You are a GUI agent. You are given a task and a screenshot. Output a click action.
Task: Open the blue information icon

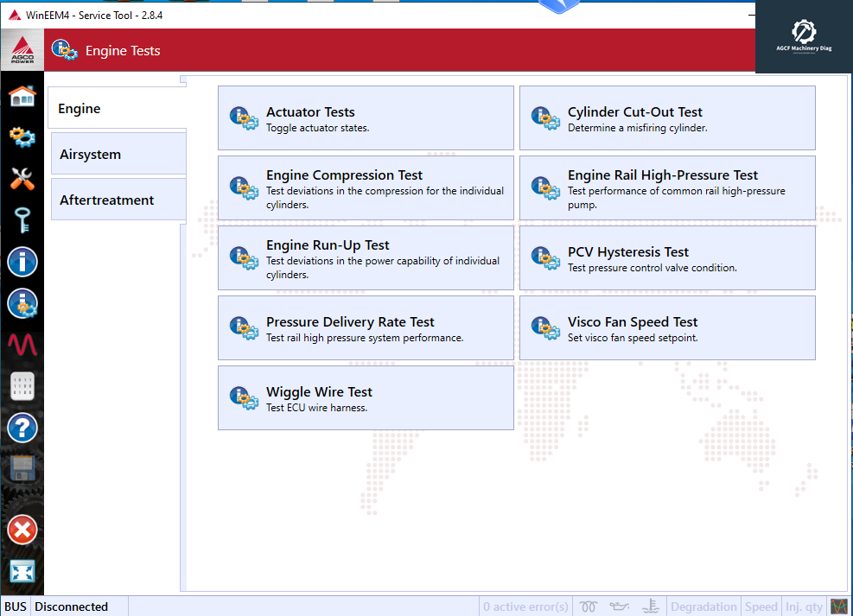coord(22,262)
